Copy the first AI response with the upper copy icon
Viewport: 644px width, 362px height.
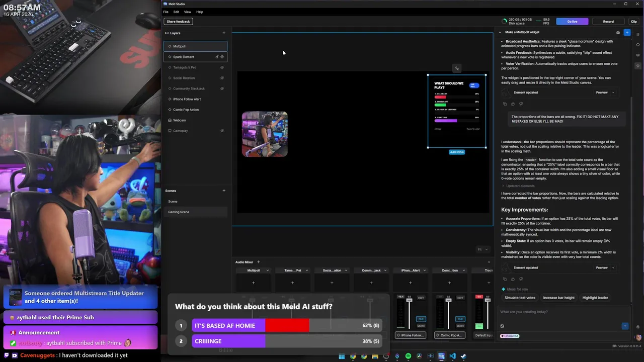[x=505, y=104]
